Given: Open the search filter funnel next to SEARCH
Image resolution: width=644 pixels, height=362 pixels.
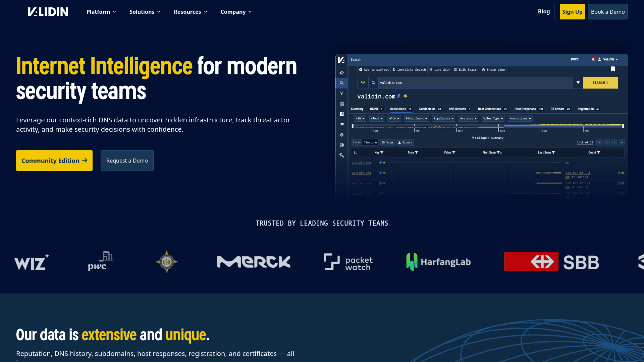Looking at the screenshot, I should coord(578,83).
